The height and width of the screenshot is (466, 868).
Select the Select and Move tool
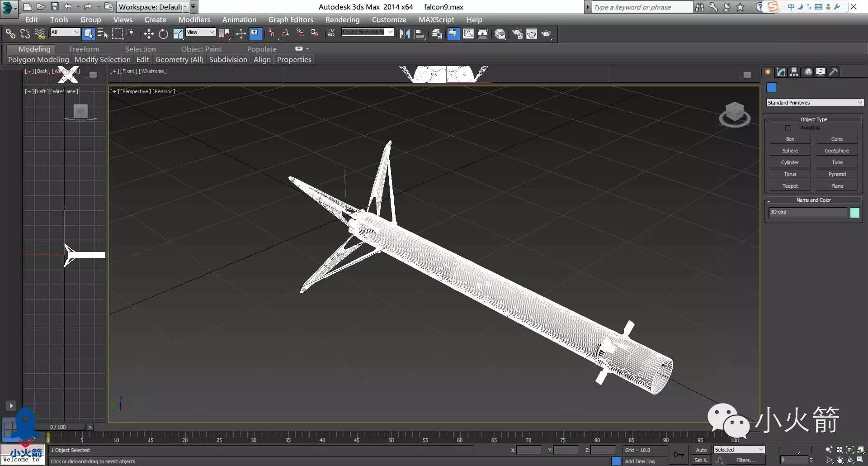point(148,34)
